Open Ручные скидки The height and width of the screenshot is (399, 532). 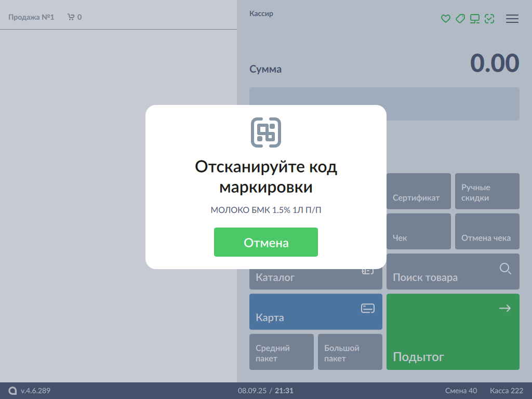[x=487, y=192]
